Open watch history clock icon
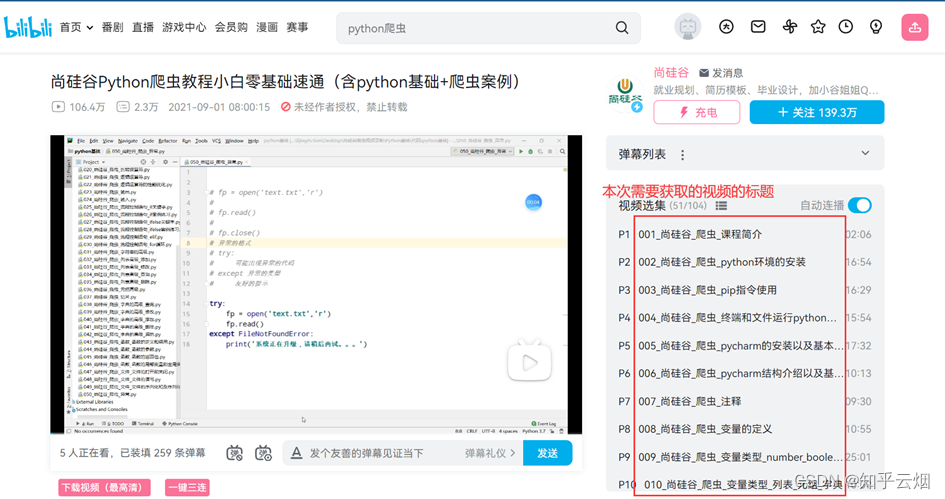 click(846, 27)
